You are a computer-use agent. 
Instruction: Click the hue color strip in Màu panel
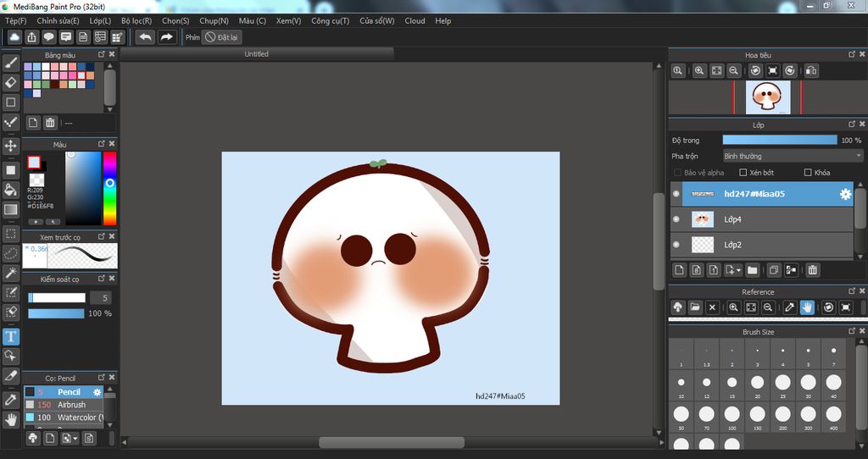[109, 188]
